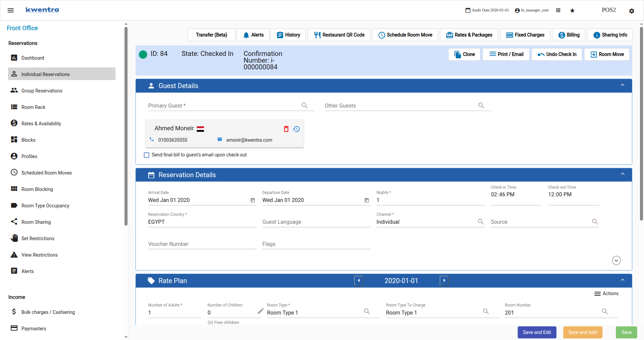Open Rates & Availability in sidebar
Viewport: 644px width, 340px height.
[x=62, y=123]
